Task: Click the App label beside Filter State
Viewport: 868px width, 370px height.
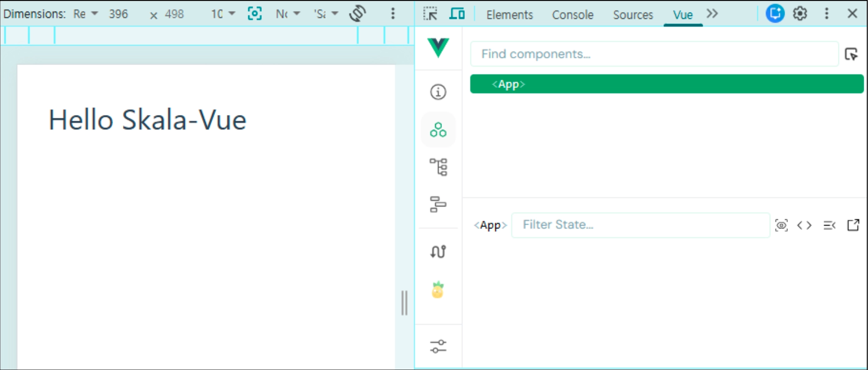Action: point(490,225)
